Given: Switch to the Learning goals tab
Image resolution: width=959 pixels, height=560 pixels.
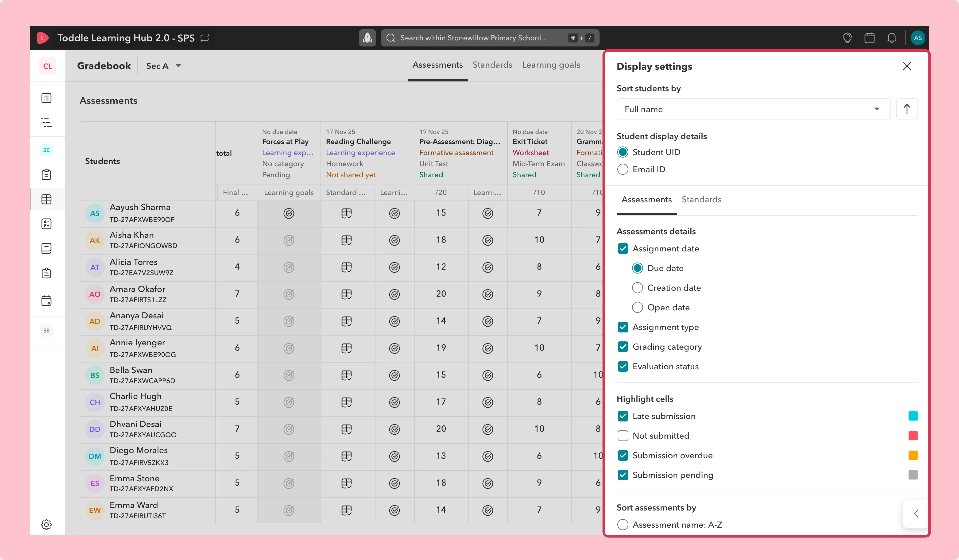Looking at the screenshot, I should coord(551,65).
